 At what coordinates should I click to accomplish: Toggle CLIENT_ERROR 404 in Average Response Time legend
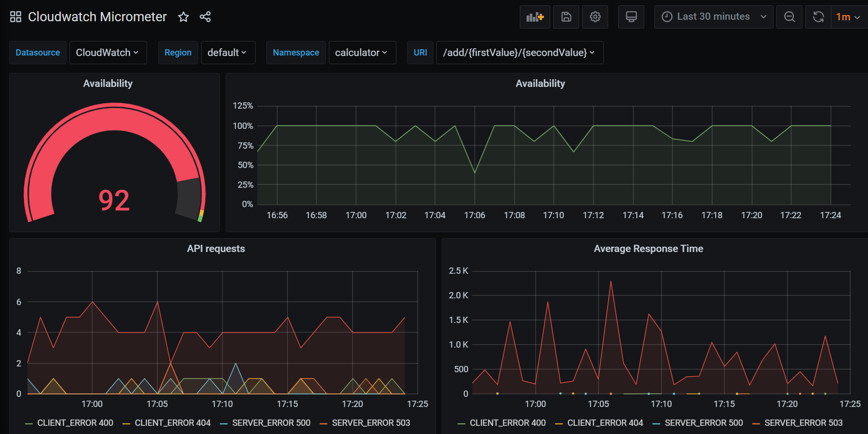click(x=605, y=423)
